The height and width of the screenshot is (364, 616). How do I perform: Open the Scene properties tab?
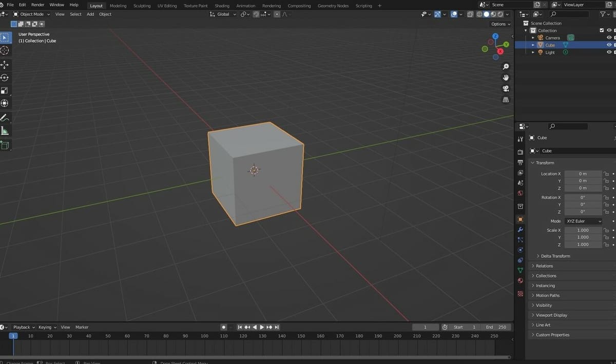(x=520, y=183)
